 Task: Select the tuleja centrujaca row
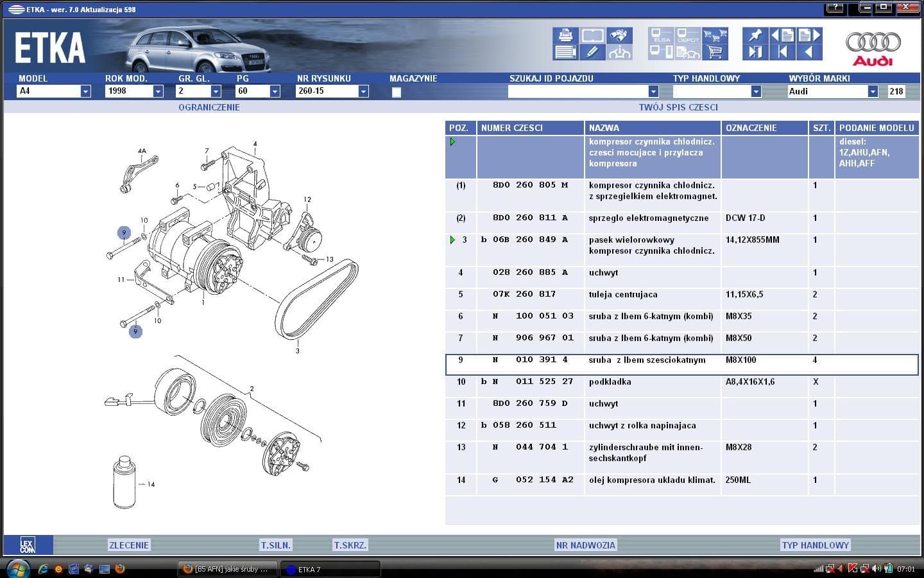coord(682,299)
